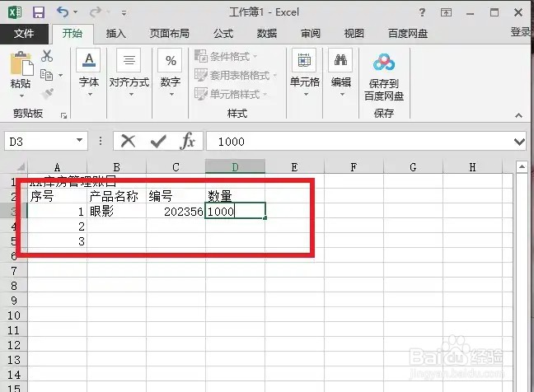The height and width of the screenshot is (392, 534).
Task: Switch to the 公式 tab
Action: click(x=223, y=34)
